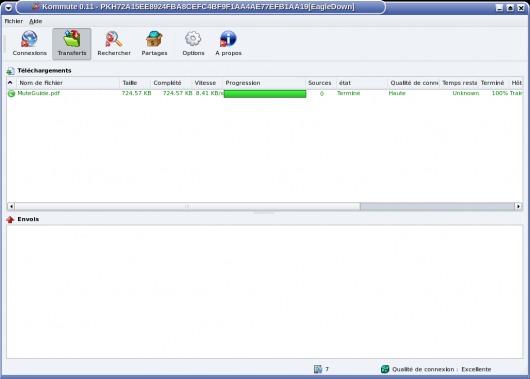This screenshot has width=530, height=379.
Task: Click the connection quality status icon
Action: pos(385,369)
